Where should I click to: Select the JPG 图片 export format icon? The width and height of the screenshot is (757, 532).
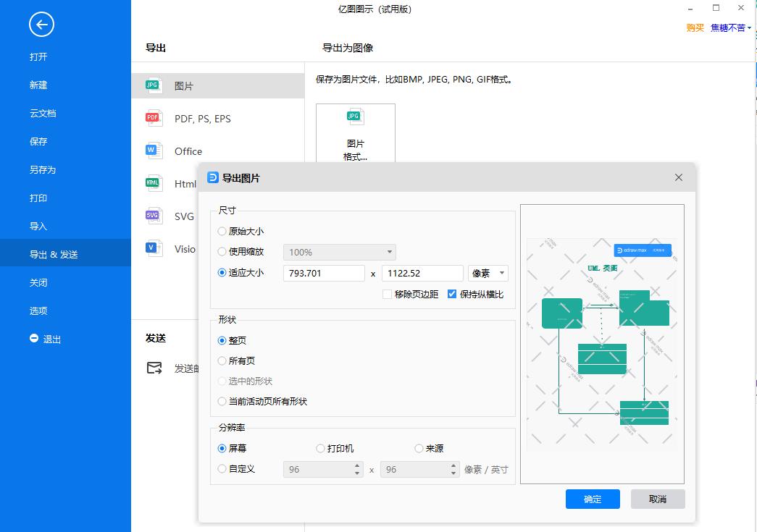pyautogui.click(x=153, y=85)
